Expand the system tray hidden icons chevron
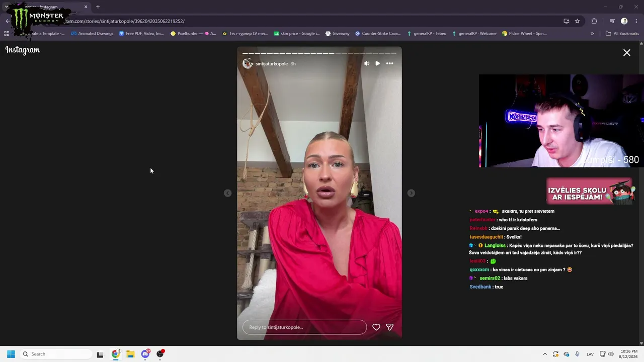Image resolution: width=644 pixels, height=362 pixels. tap(545, 354)
